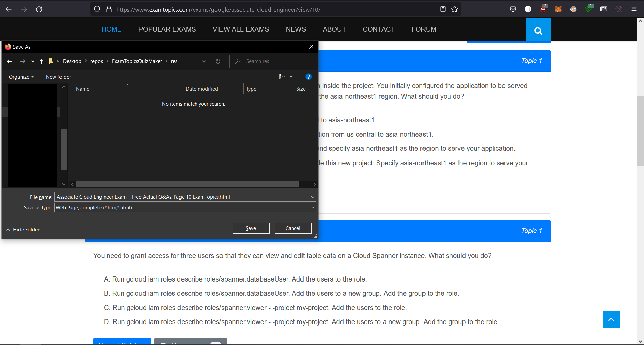Click the web page vertical scrollbar
This screenshot has height=345, width=644.
click(x=640, y=131)
